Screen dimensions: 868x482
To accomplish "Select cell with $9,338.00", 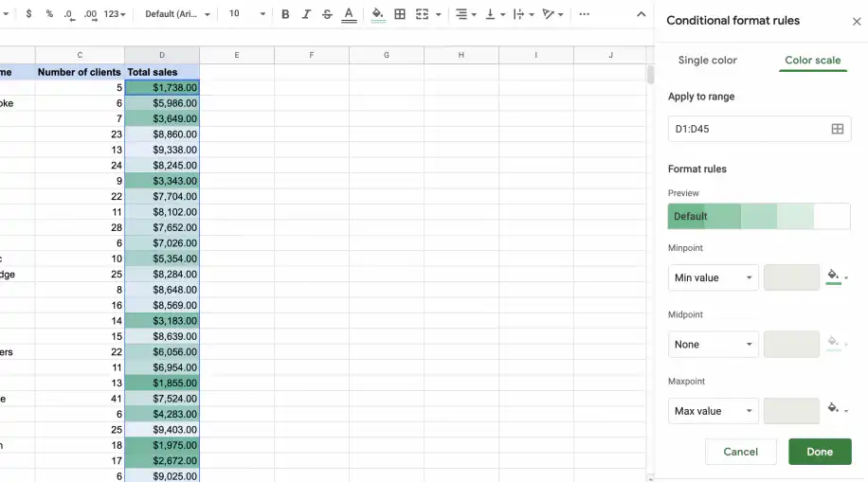I will coord(162,150).
